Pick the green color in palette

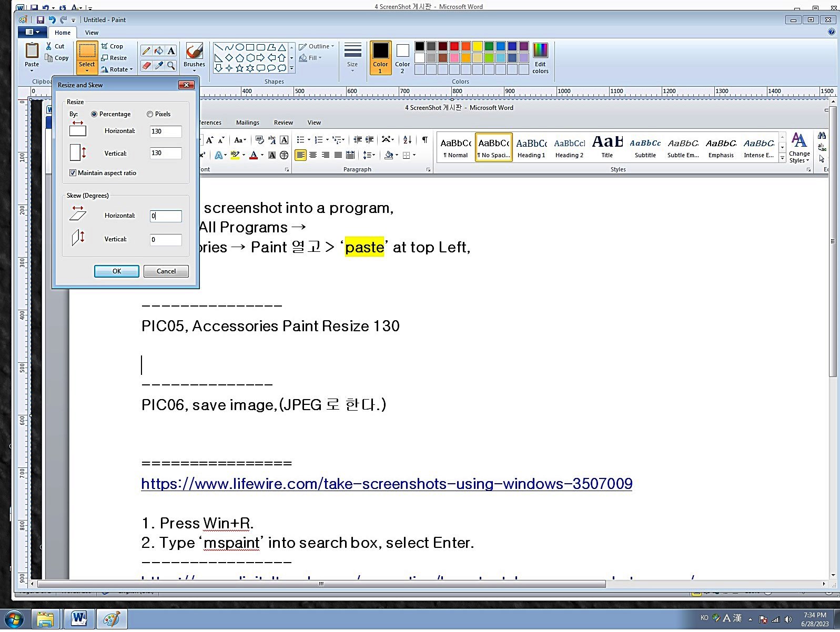(489, 46)
